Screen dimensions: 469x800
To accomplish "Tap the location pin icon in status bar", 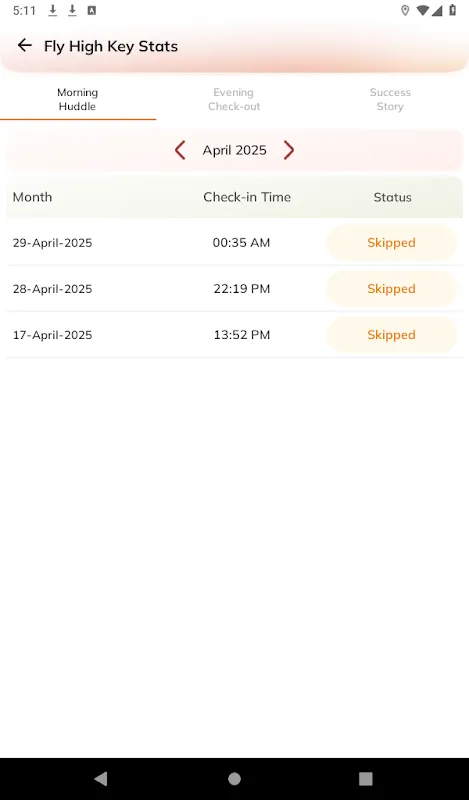I will (405, 10).
